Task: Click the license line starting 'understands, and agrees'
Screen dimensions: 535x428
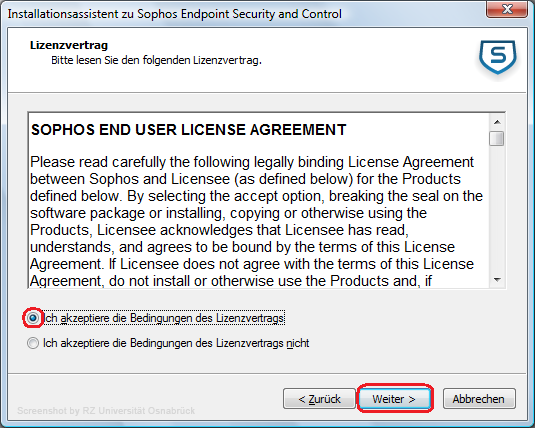Action: coord(242,247)
